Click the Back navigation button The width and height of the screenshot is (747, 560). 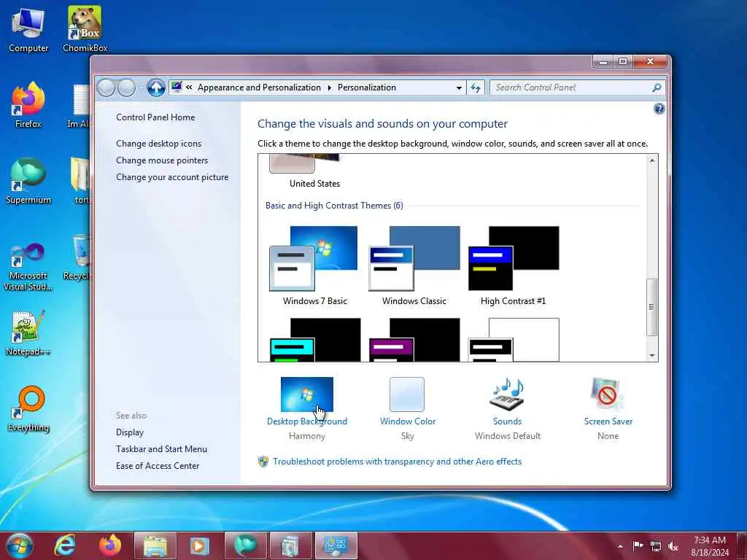point(107,87)
